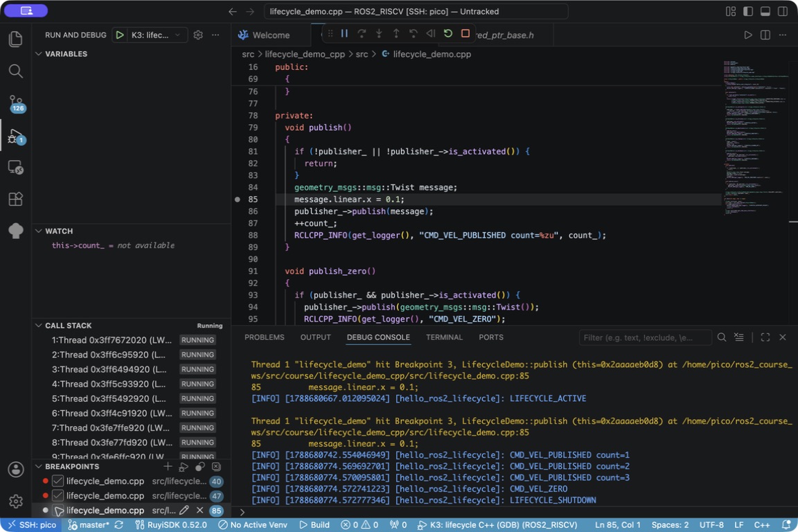
Task: Switch to the OUTPUT panel tab
Action: pos(316,337)
